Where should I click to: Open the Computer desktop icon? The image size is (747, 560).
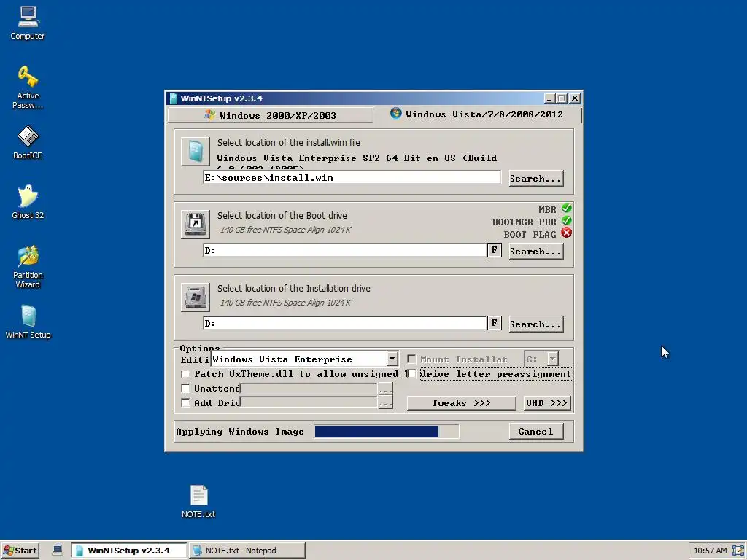[28, 23]
